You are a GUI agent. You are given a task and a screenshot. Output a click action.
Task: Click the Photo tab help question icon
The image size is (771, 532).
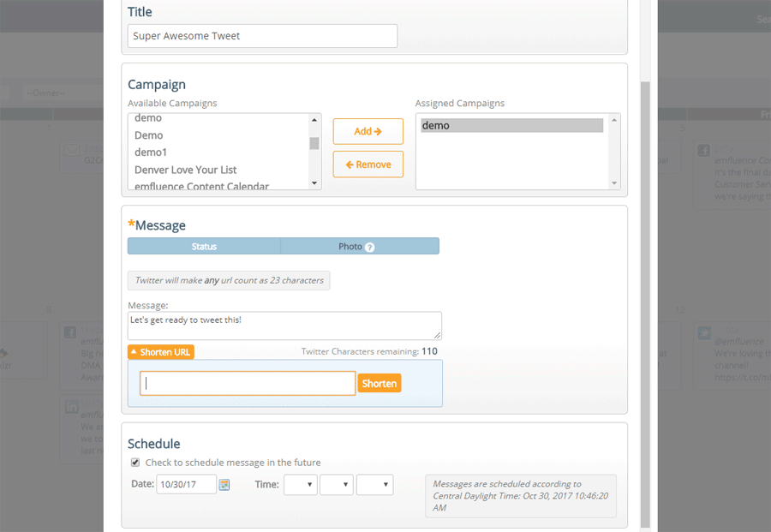pyautogui.click(x=370, y=248)
